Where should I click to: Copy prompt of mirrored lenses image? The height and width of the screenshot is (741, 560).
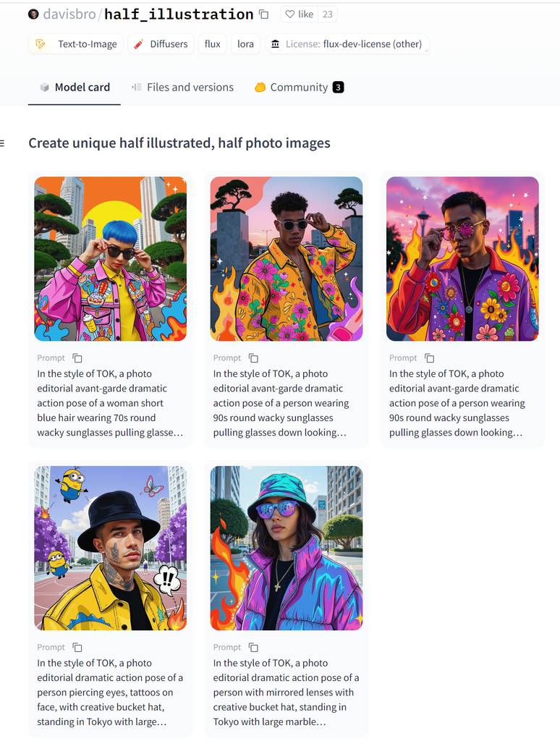pyautogui.click(x=253, y=647)
